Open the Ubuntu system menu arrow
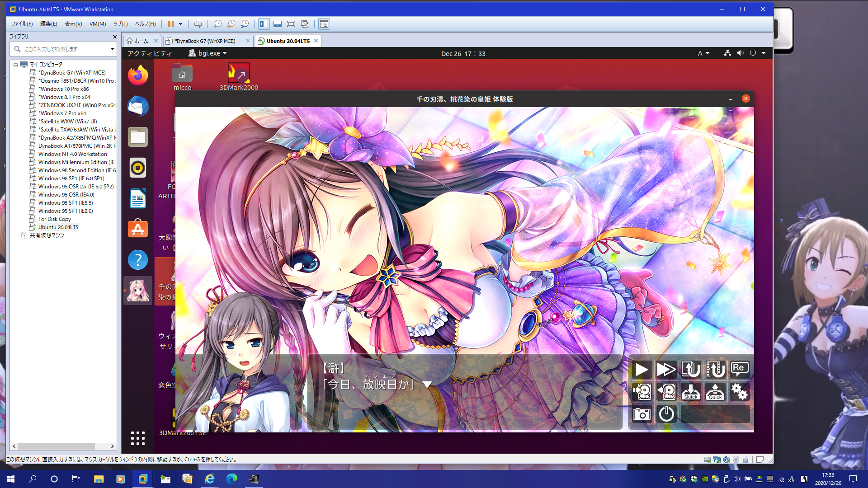868x488 pixels. click(x=764, y=53)
